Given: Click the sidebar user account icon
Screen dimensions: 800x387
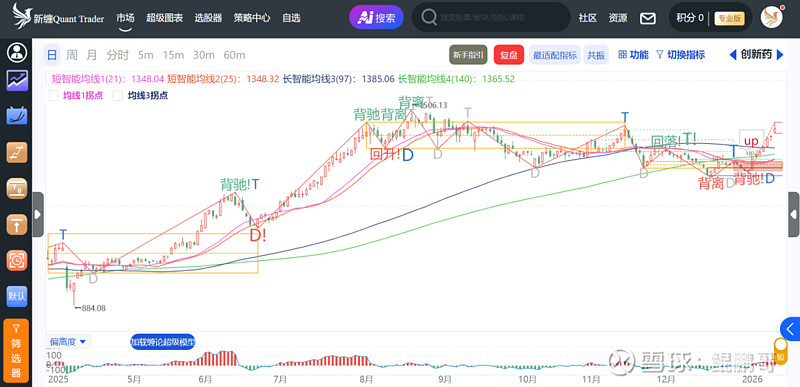Looking at the screenshot, I should [x=17, y=53].
